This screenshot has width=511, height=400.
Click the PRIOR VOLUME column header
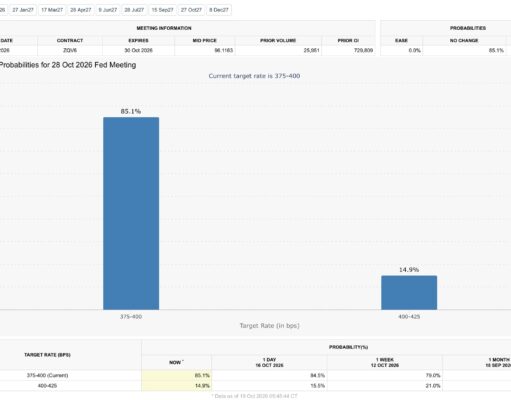click(x=278, y=40)
